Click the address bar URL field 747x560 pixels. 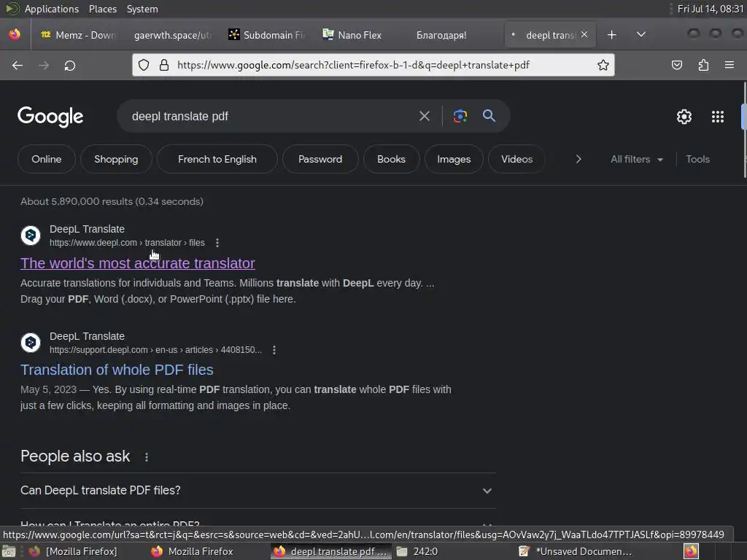click(373, 65)
